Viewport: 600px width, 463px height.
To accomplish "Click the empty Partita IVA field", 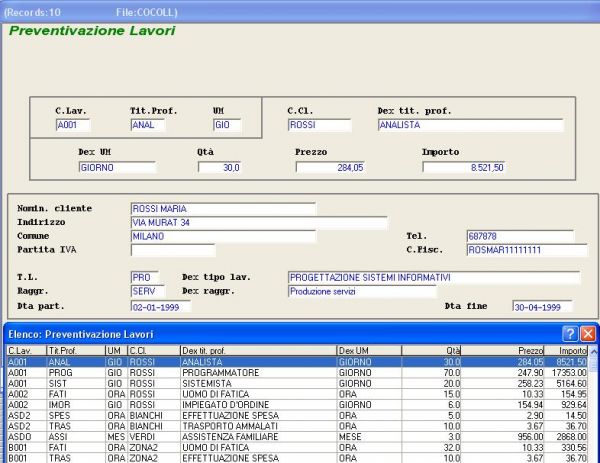I will point(173,250).
